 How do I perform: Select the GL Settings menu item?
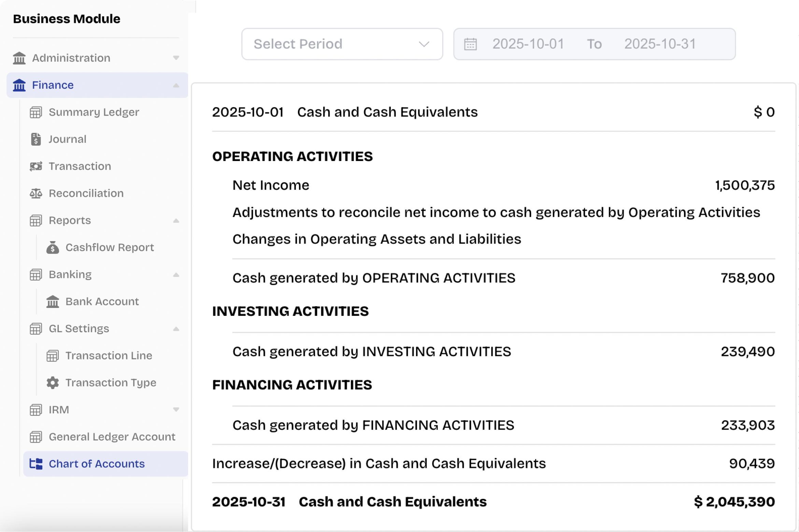pyautogui.click(x=79, y=328)
